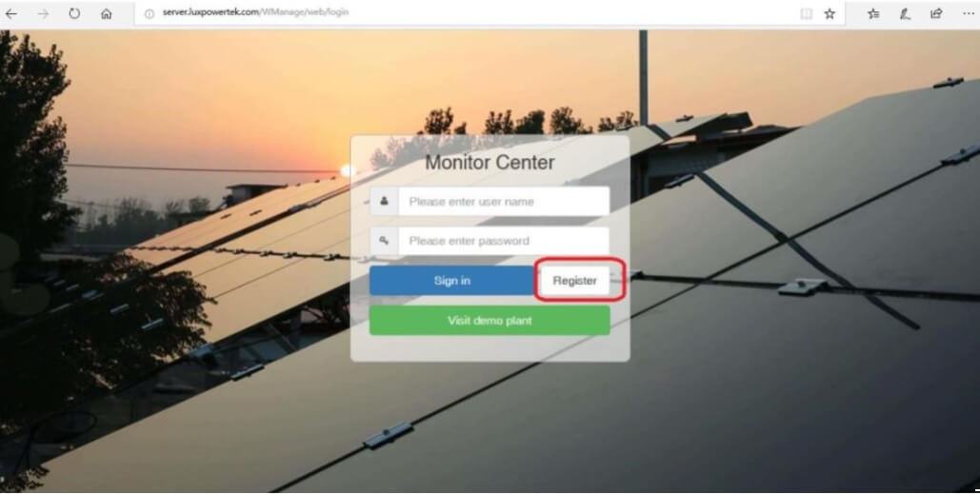The image size is (980, 494).
Task: Click the blue Sign in button
Action: [x=451, y=281]
